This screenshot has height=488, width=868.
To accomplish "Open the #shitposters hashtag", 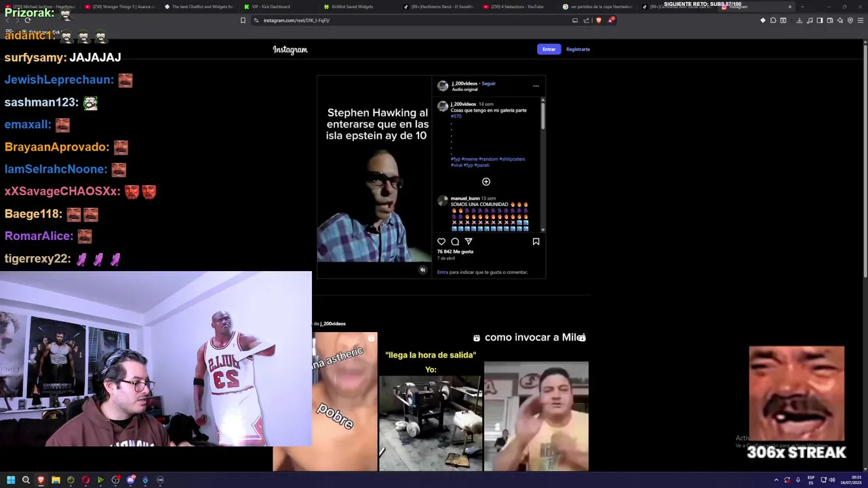I will [512, 159].
